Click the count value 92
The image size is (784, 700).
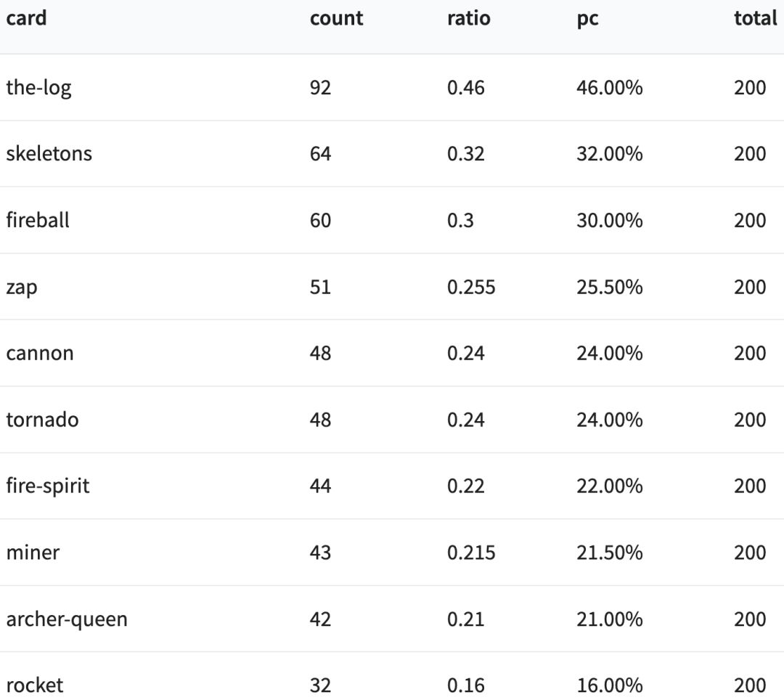[x=320, y=88]
